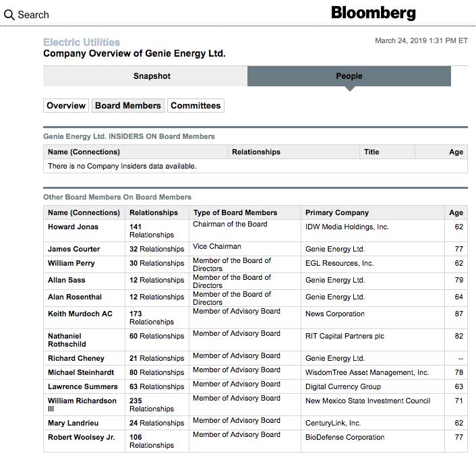Click the 'Vice Chairman' cell
476x464 pixels.
pyautogui.click(x=217, y=246)
